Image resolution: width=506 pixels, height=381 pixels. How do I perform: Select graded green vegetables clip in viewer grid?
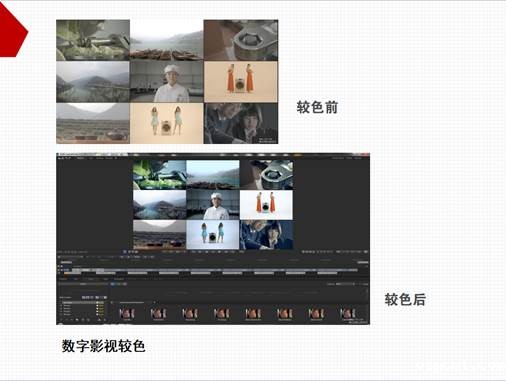[x=159, y=175]
